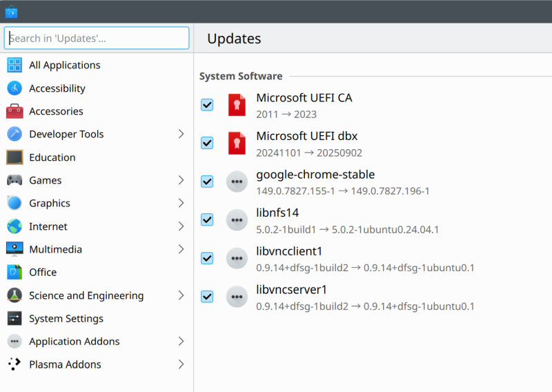Open the Accessibility category icon
This screenshot has width=552, height=392.
pos(14,88)
